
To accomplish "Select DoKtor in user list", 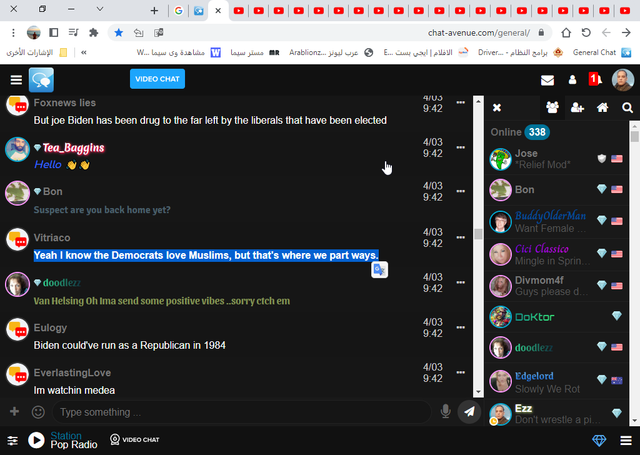I will (556, 317).
